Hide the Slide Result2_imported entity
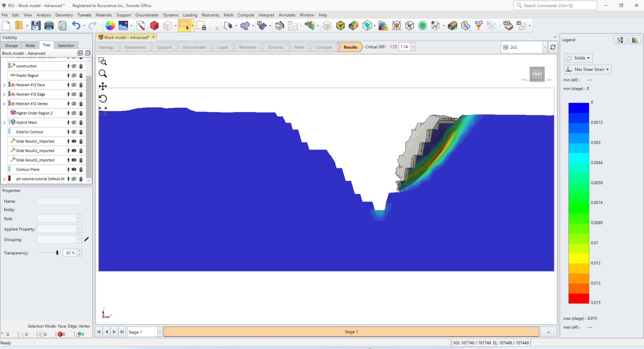Viewport: 644px width, 349px height. tap(74, 151)
